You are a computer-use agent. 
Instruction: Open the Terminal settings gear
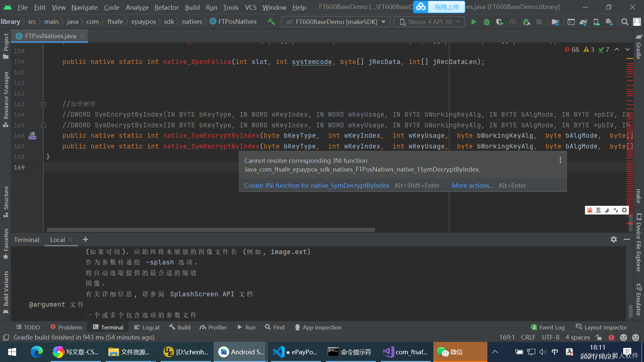click(613, 239)
